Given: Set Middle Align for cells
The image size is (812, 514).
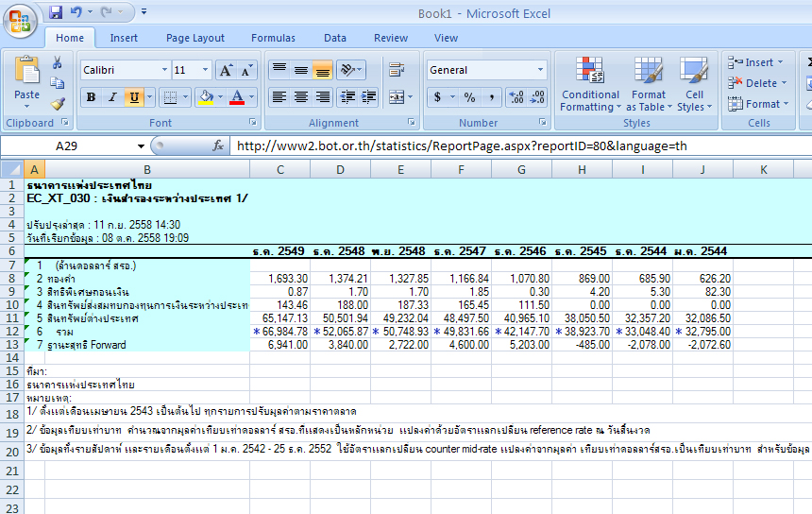Looking at the screenshot, I should pyautogui.click(x=301, y=70).
